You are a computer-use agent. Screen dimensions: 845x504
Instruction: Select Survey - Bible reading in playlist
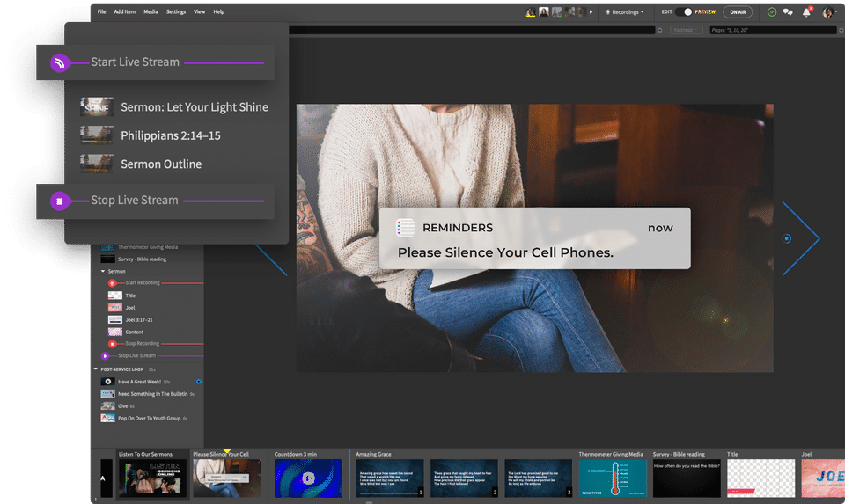pyautogui.click(x=143, y=259)
